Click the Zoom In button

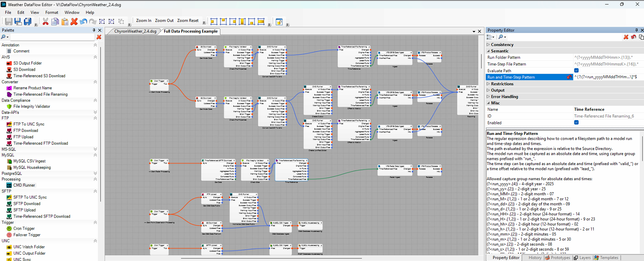144,20
